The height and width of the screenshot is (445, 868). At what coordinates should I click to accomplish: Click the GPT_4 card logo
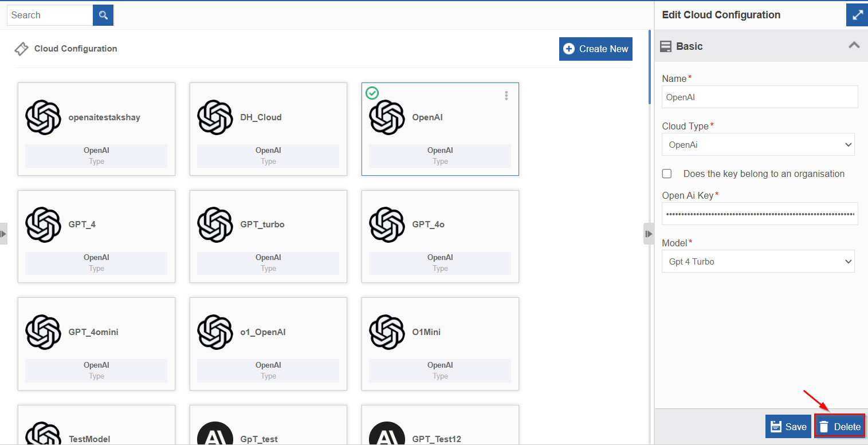(43, 225)
